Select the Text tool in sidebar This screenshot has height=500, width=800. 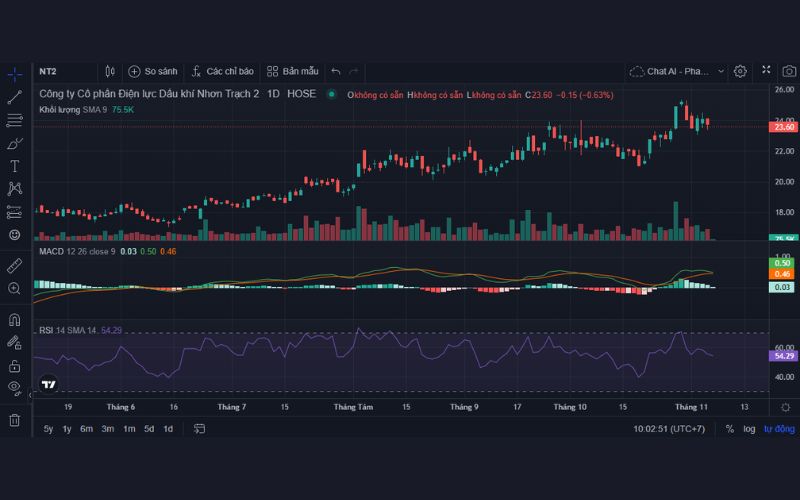(x=14, y=166)
